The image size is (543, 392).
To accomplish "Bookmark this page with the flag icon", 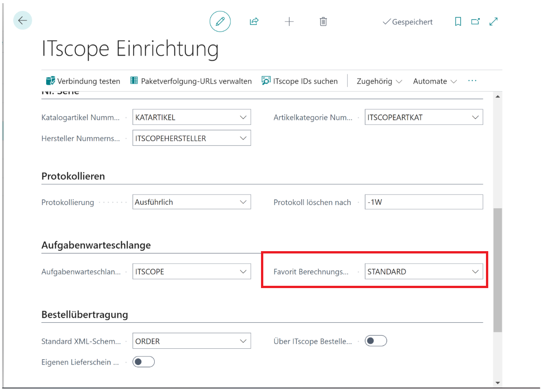I will (458, 21).
